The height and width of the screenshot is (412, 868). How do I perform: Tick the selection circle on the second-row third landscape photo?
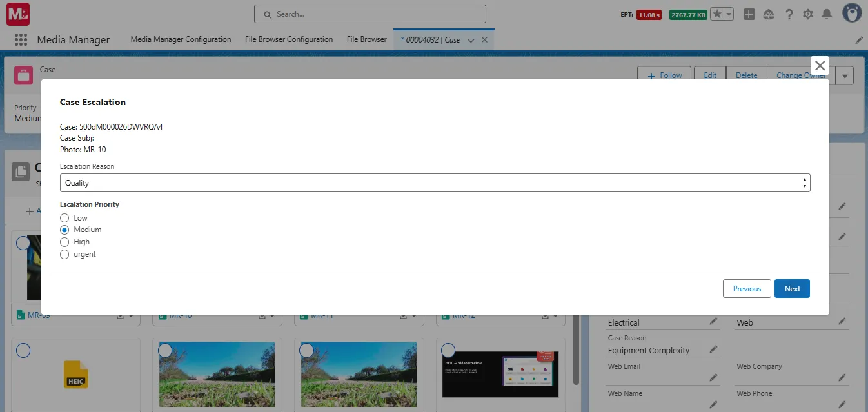pyautogui.click(x=307, y=350)
